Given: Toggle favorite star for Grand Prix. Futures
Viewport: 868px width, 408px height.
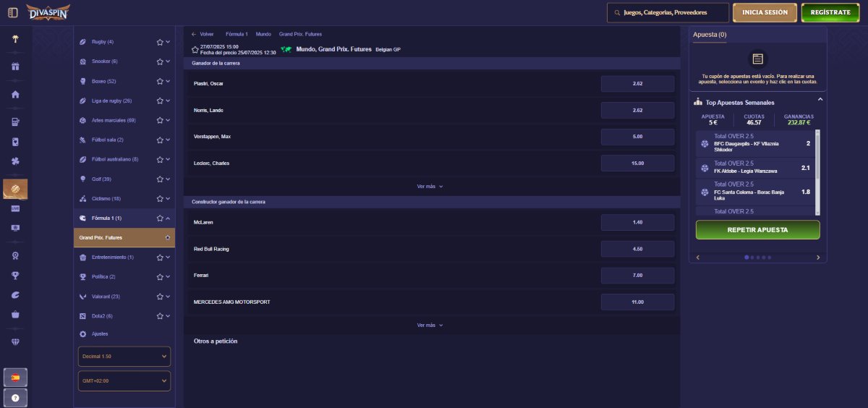Looking at the screenshot, I should point(168,237).
